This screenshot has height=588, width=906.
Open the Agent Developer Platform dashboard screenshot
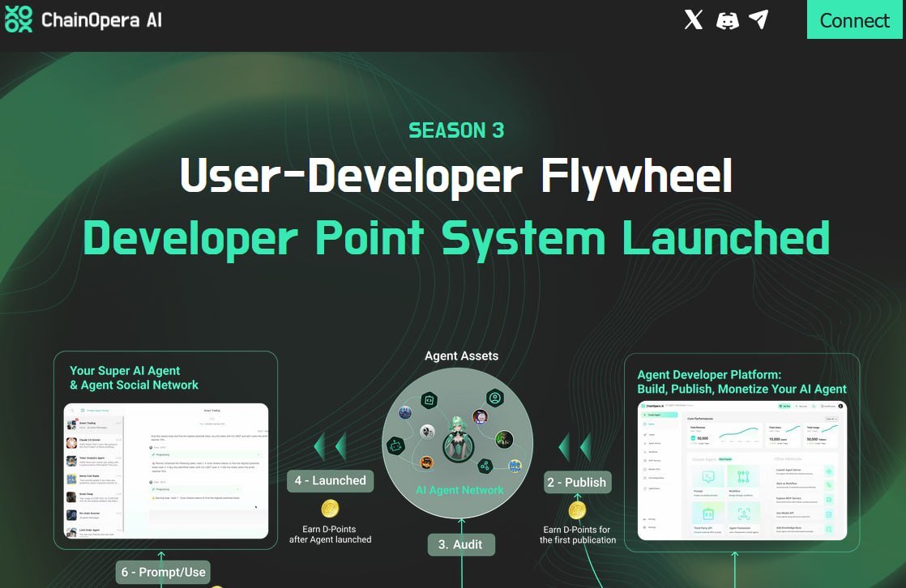tap(742, 471)
